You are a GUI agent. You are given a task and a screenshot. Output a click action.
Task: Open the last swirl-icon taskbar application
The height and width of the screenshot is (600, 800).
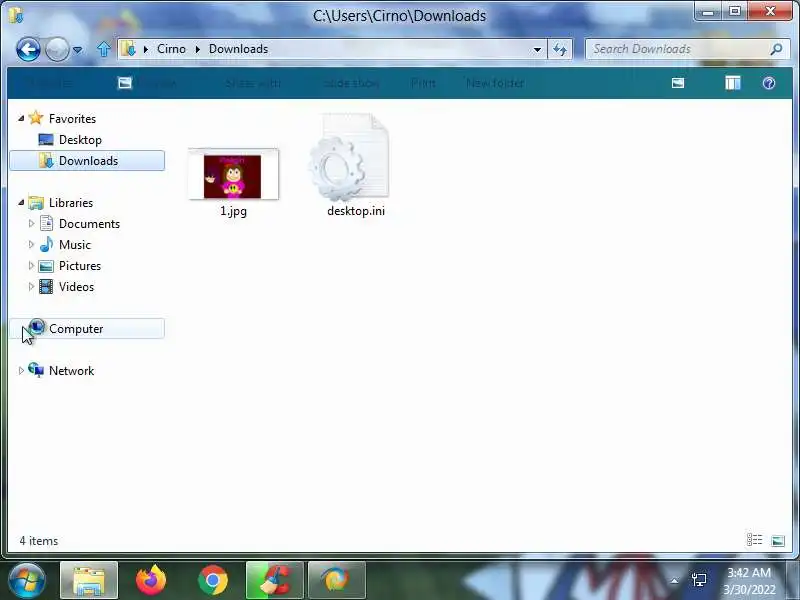pos(337,580)
